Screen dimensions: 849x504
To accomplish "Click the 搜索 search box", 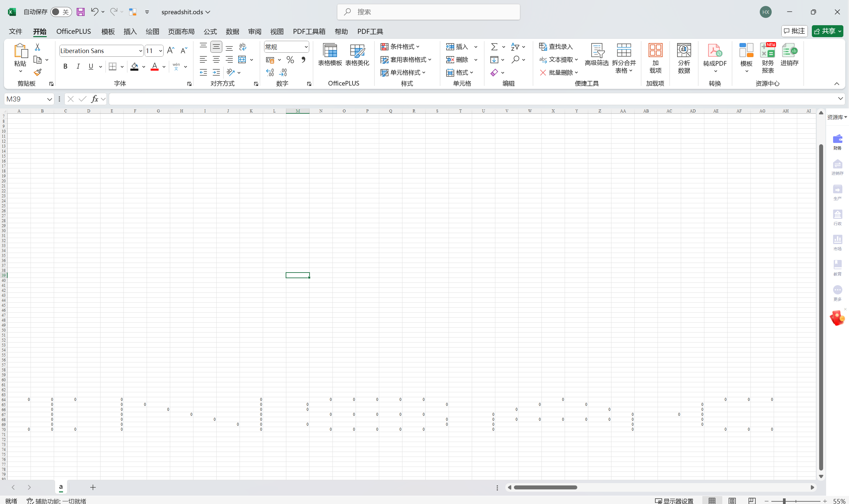I will [428, 12].
